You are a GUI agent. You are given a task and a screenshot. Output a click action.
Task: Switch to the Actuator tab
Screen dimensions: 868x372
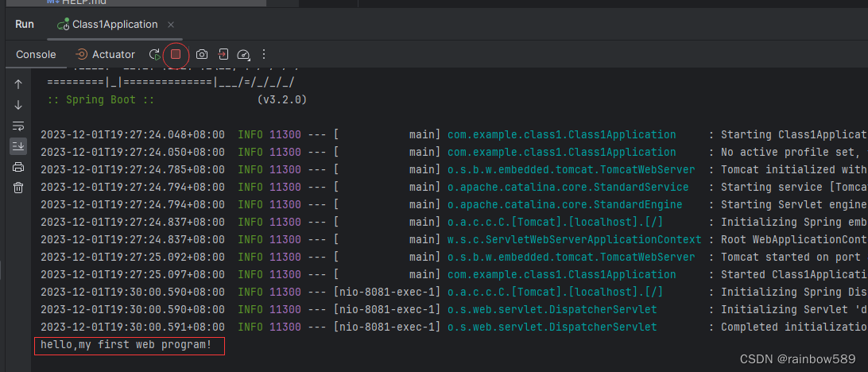point(105,54)
